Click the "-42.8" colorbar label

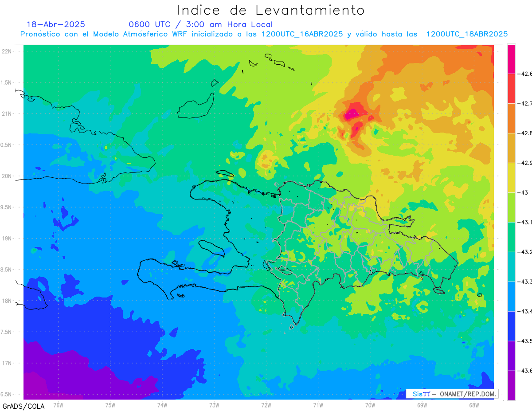click(524, 133)
